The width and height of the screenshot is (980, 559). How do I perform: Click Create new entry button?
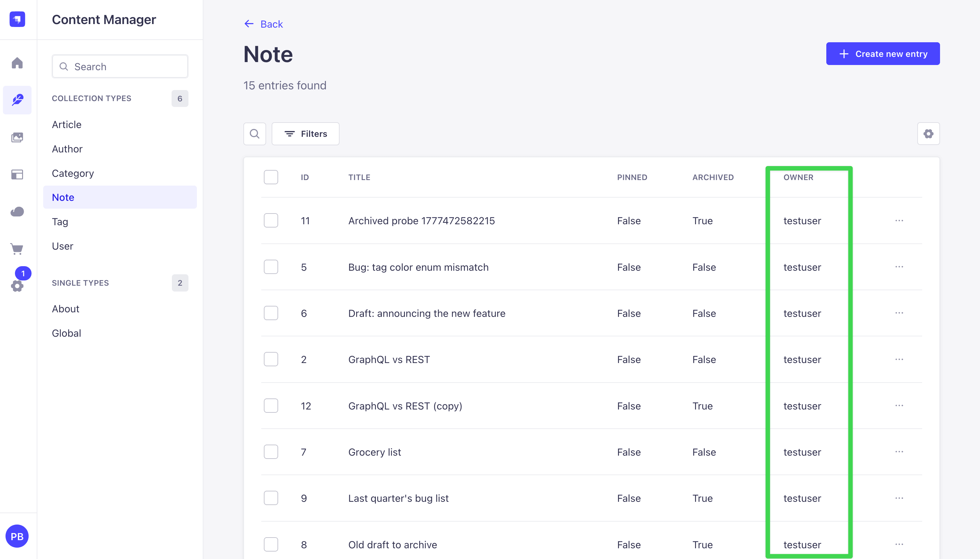coord(883,54)
